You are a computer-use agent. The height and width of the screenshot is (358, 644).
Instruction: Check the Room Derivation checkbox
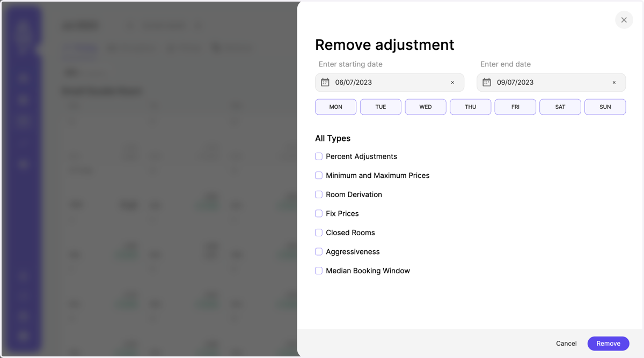pos(319,195)
